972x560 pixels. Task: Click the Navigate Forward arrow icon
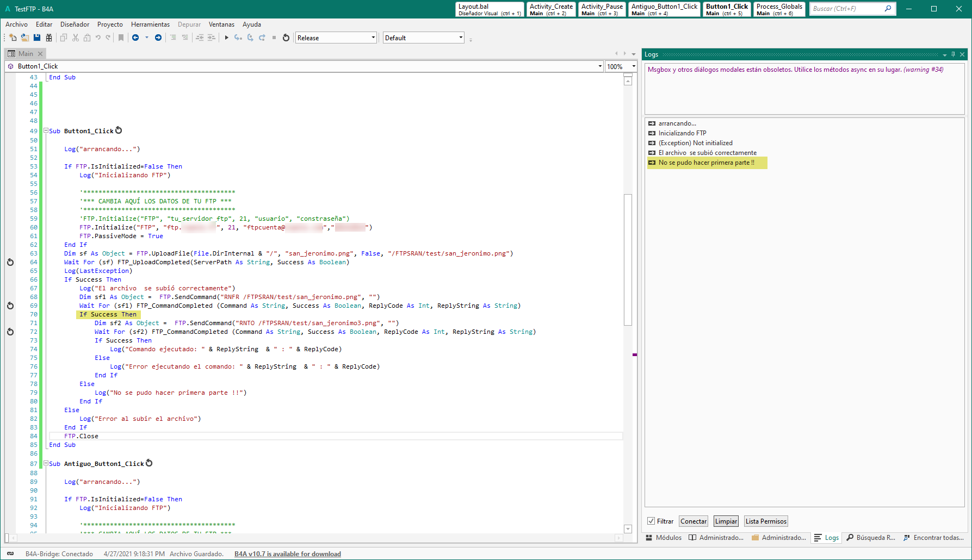[158, 38]
